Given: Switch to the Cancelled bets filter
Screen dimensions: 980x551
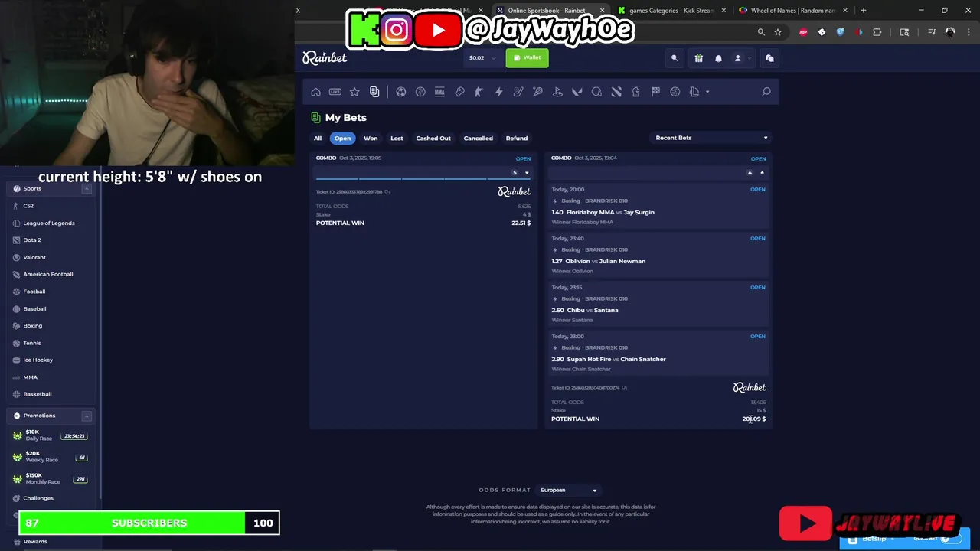Looking at the screenshot, I should [479, 139].
